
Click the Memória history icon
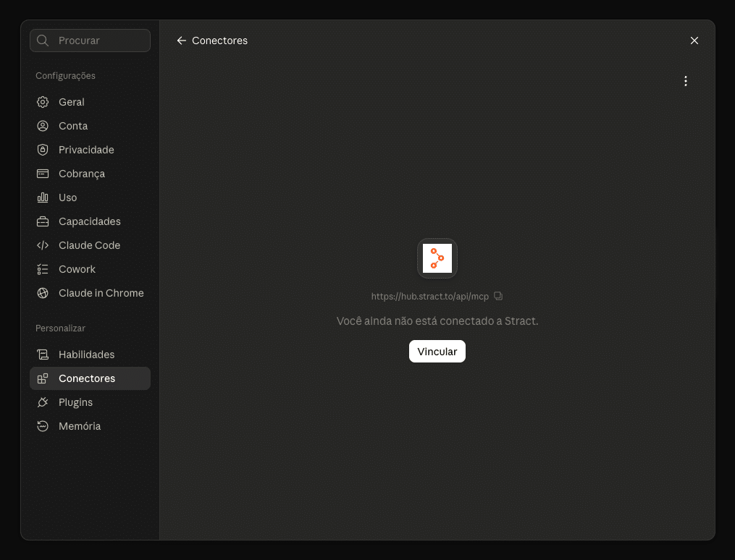(x=43, y=426)
